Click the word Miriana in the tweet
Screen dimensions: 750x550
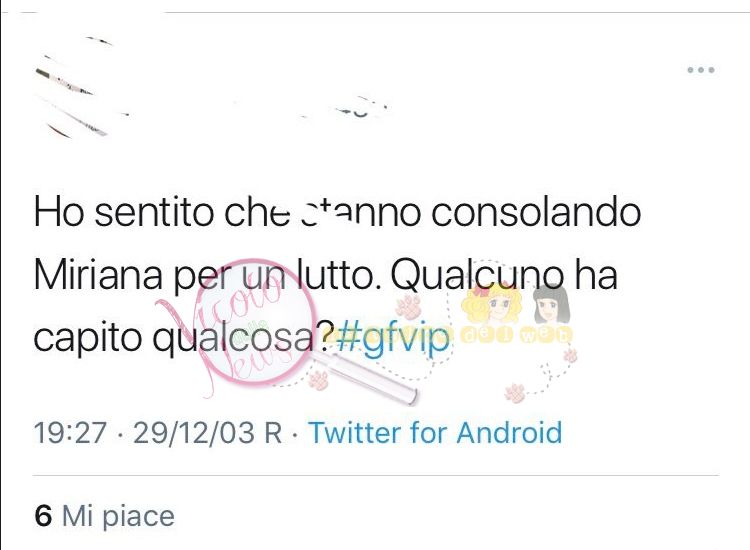pyautogui.click(x=98, y=275)
